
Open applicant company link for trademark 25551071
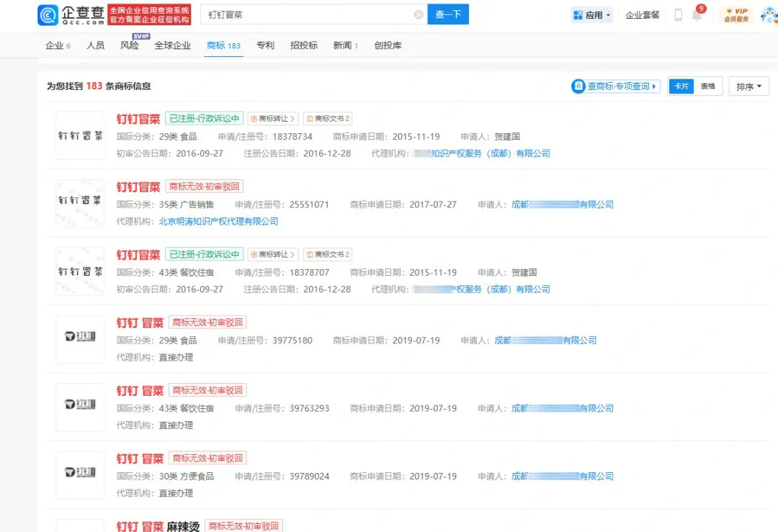(563, 204)
